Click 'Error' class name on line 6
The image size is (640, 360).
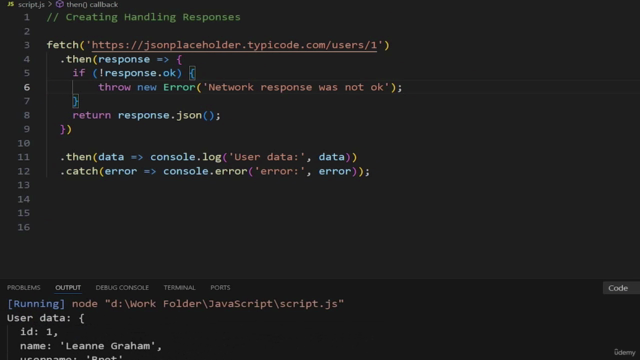[x=179, y=87]
